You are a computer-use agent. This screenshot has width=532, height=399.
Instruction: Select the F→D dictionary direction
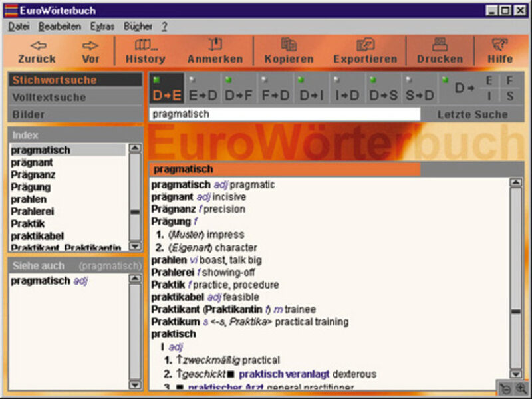pos(275,88)
